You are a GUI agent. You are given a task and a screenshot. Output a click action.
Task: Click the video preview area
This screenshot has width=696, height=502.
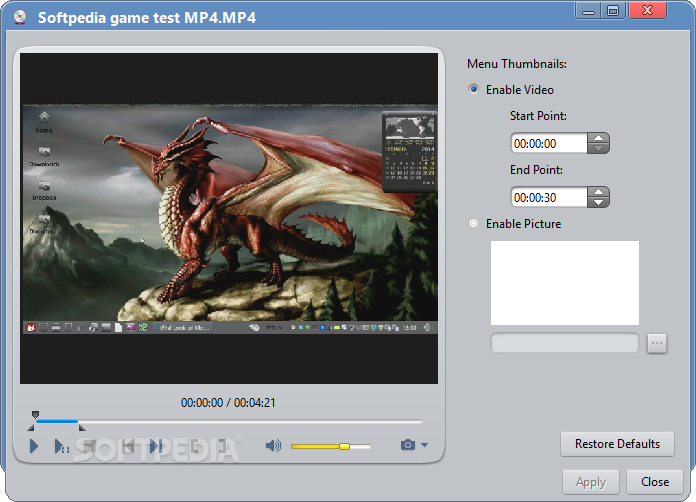tap(229, 218)
